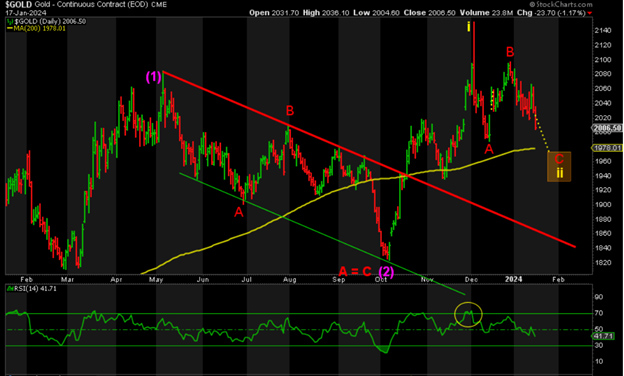This screenshot has width=624, height=376.
Task: Click the 17-Jan-2024 chart date
Action: tap(26, 13)
